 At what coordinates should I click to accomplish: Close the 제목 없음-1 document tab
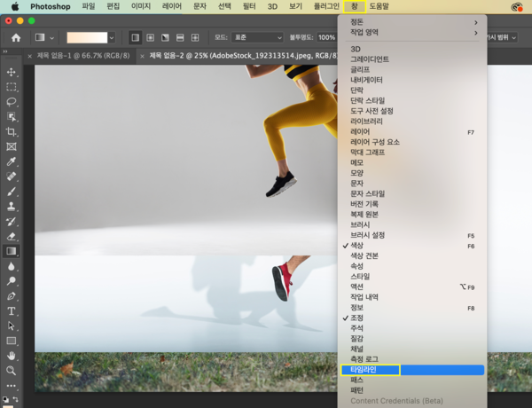30,57
